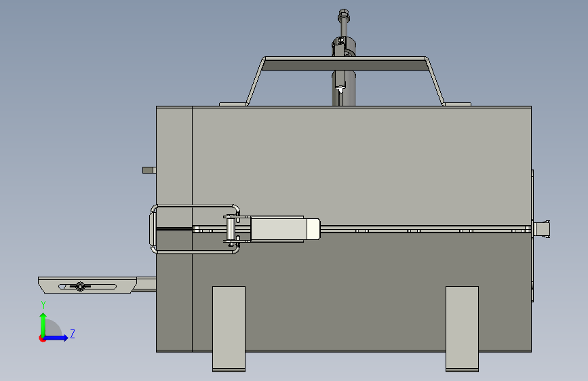Select the toggle latch lever on the seam
This screenshot has height=381, width=588.
pyautogui.click(x=285, y=229)
